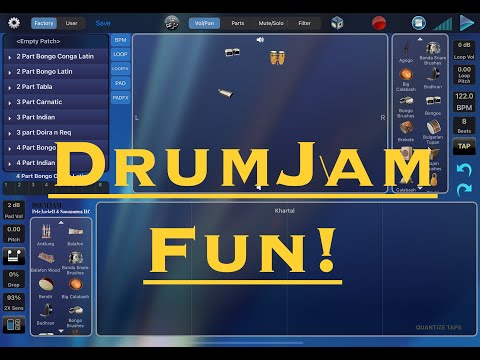The height and width of the screenshot is (360, 480).
Task: Pick Balafon Wood in the pad instrument list
Action: [46, 262]
